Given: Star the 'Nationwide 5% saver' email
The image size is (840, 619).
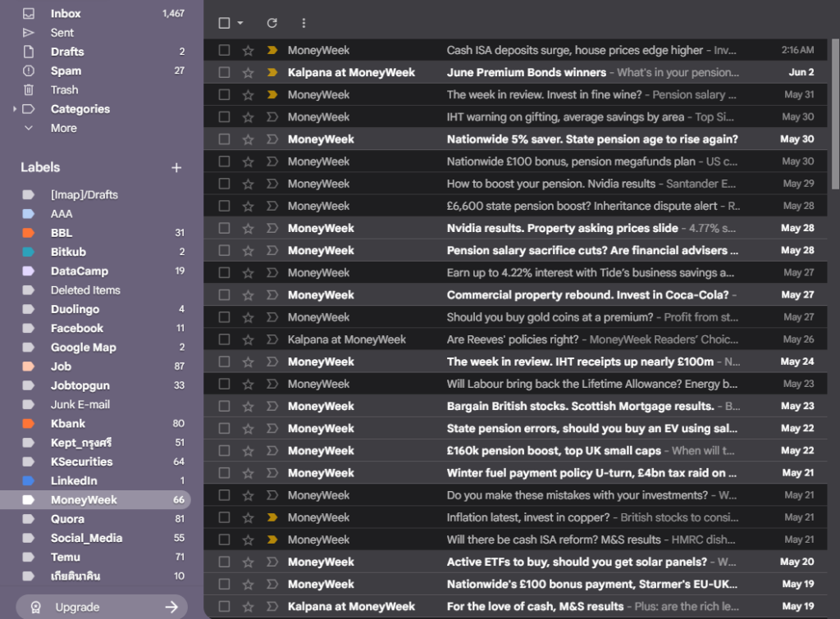Looking at the screenshot, I should [x=248, y=139].
